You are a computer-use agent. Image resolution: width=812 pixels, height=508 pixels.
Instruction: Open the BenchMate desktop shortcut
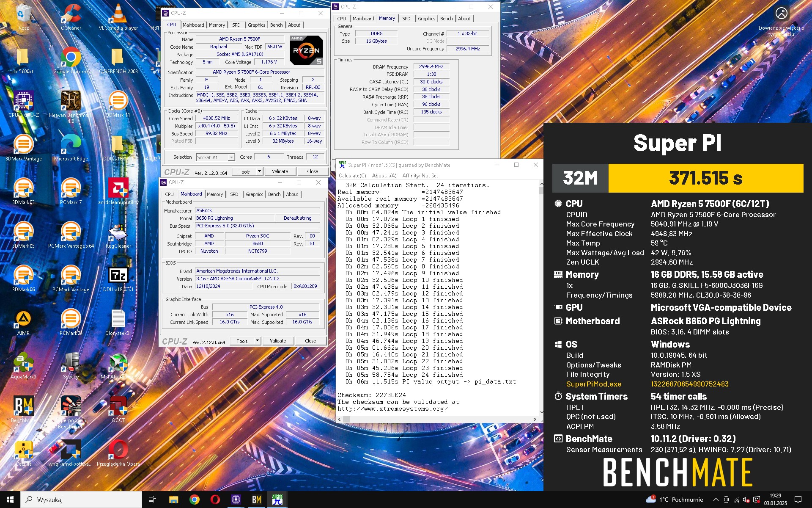tap(24, 409)
